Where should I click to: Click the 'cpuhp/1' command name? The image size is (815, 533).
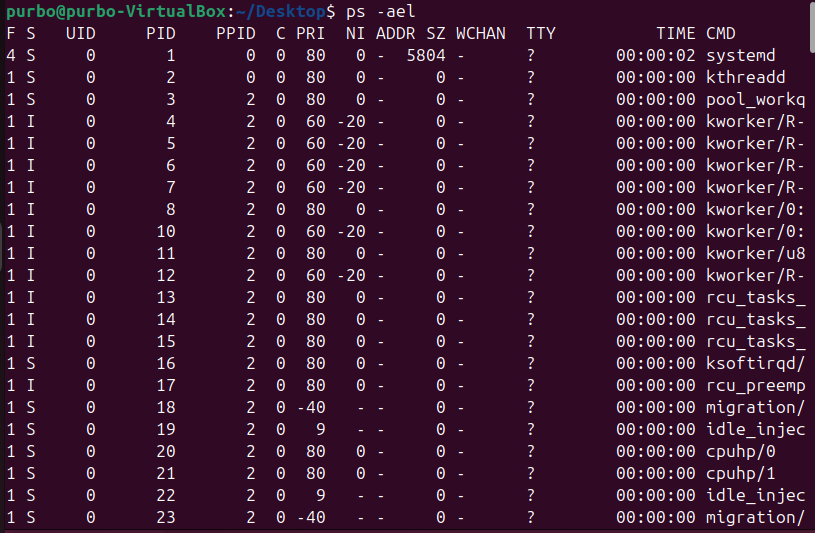coord(740,473)
